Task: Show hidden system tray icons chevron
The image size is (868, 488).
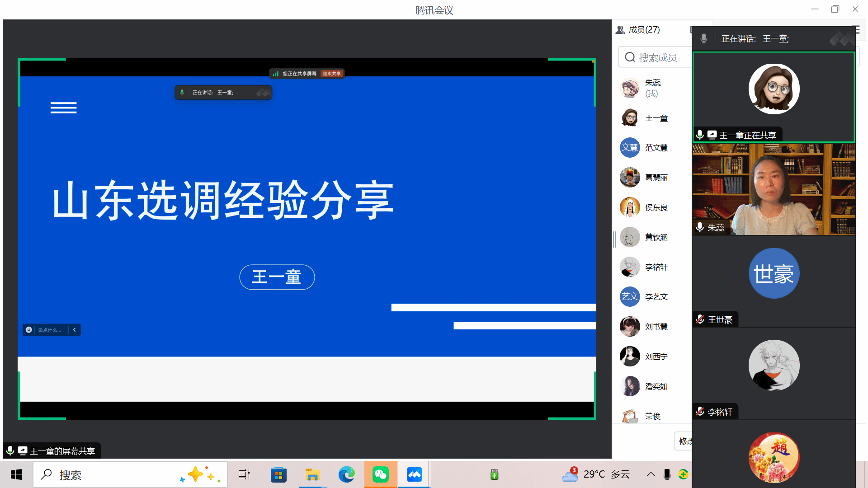Action: pos(651,474)
